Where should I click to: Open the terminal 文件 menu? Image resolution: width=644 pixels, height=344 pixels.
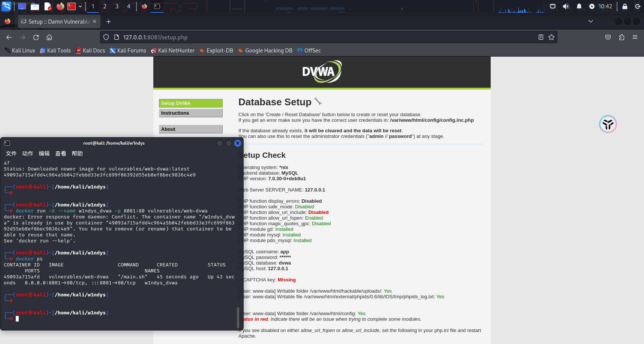point(11,154)
